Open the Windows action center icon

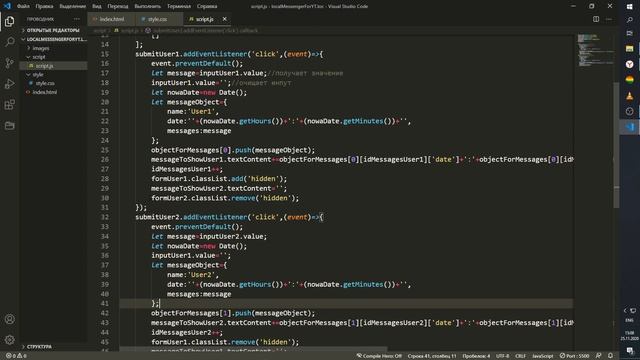(x=630, y=351)
